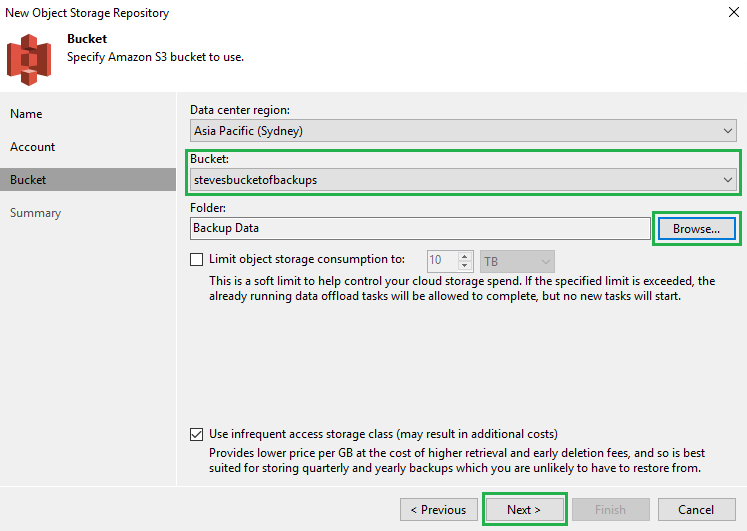Jump to the Summary step

pos(36,213)
